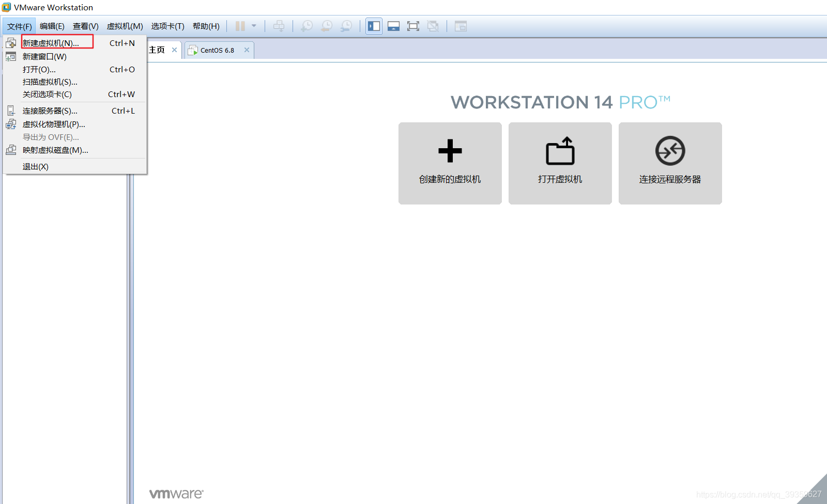827x504 pixels.
Task: Click the connect server icon in menu
Action: [x=11, y=111]
